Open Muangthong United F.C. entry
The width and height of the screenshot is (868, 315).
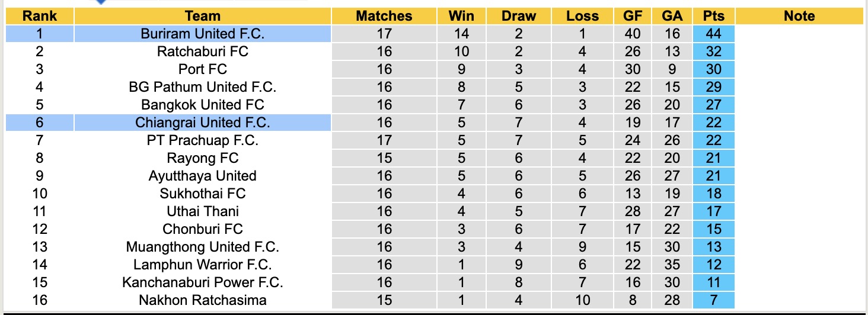(203, 247)
